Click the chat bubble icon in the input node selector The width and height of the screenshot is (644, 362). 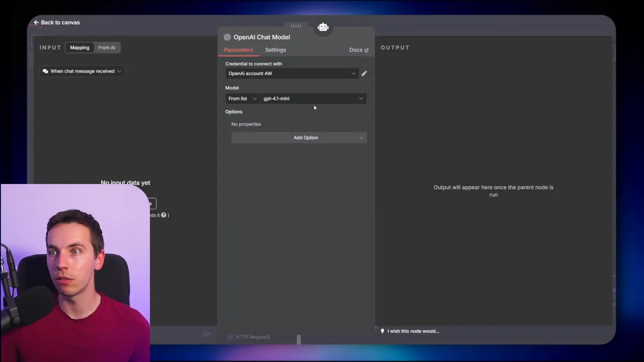[x=46, y=71]
